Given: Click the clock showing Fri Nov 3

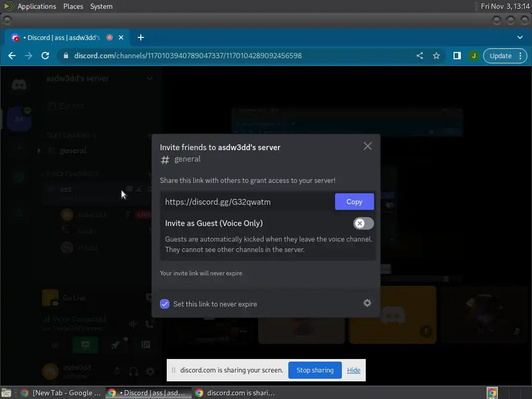Looking at the screenshot, I should 505,6.
